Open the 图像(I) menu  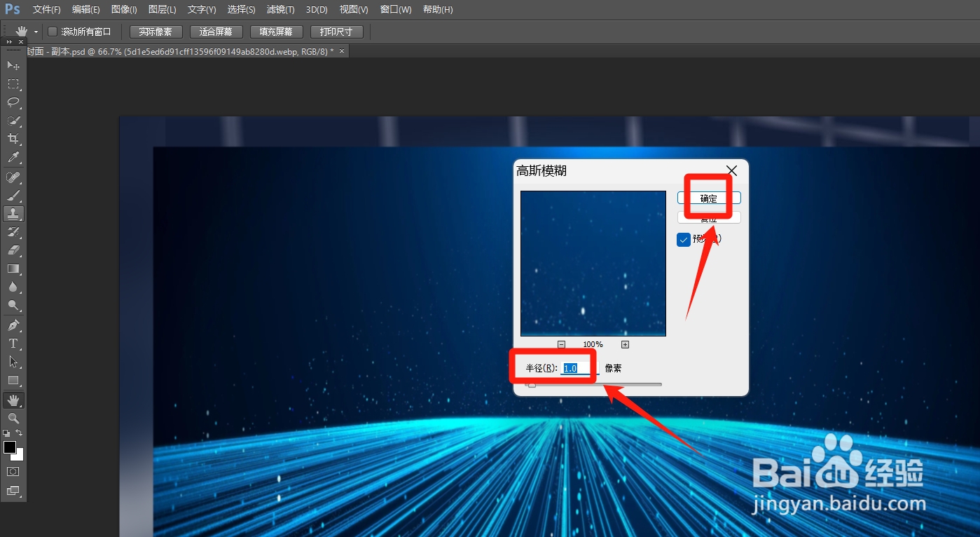point(124,10)
